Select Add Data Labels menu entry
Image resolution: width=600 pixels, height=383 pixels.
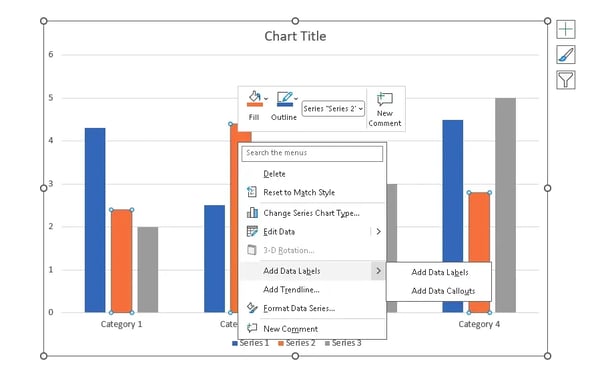(x=312, y=271)
